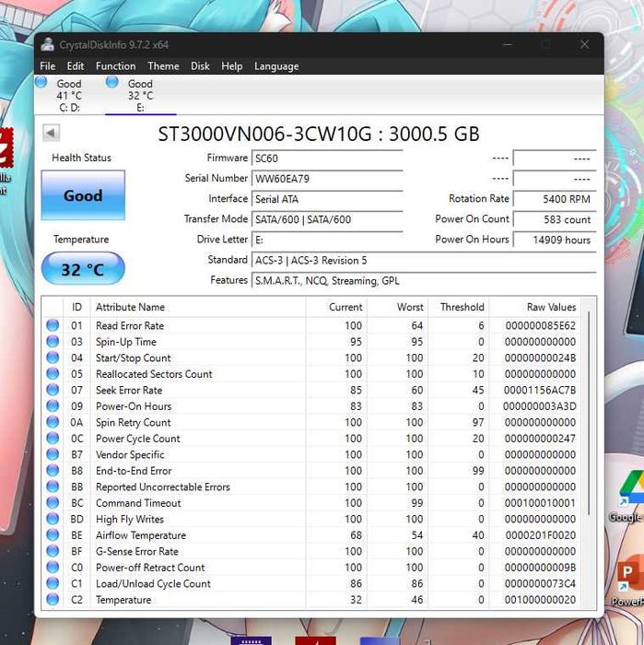Select raw value 000100010001
The height and width of the screenshot is (645, 644).
[x=540, y=503]
